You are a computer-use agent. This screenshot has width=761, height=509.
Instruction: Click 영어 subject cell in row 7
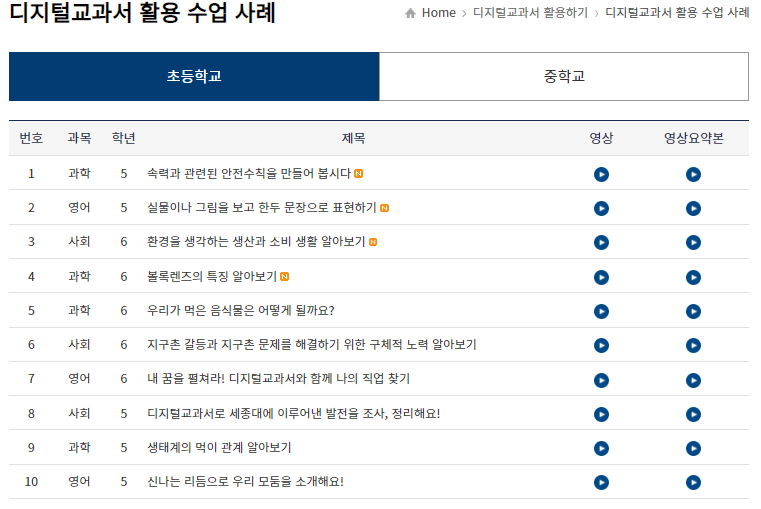[79, 378]
